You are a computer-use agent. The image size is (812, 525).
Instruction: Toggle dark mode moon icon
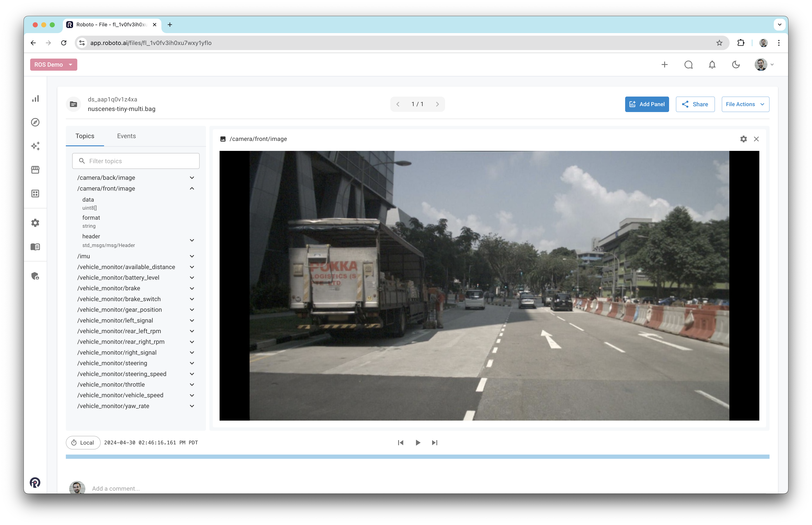coord(736,65)
